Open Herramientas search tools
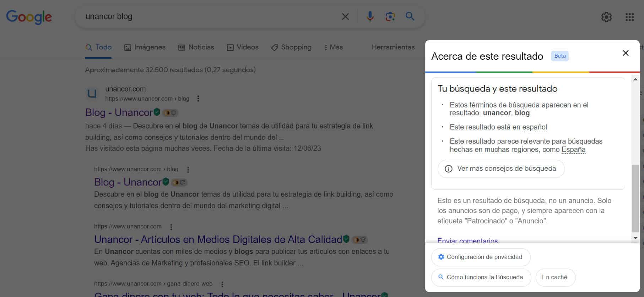Image resolution: width=644 pixels, height=297 pixels. pyautogui.click(x=393, y=47)
